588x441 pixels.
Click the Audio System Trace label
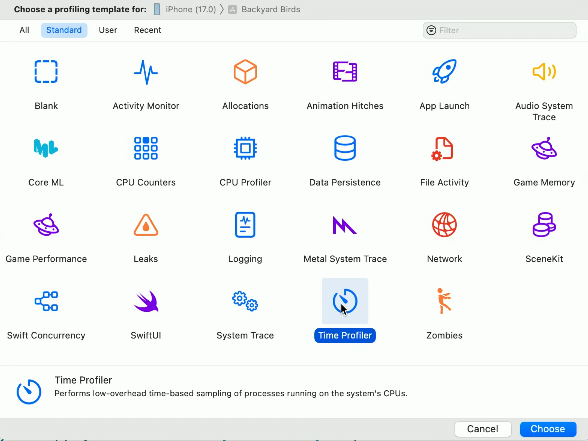coord(544,111)
